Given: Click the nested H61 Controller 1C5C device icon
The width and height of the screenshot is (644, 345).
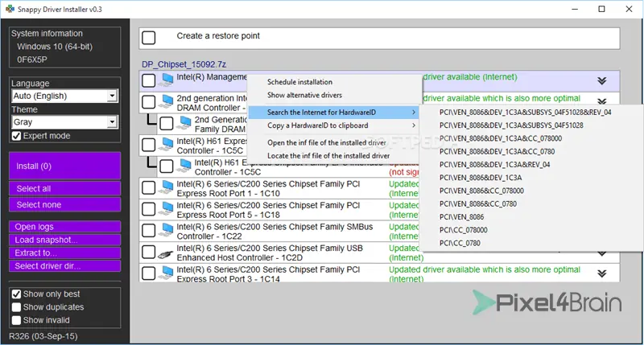Looking at the screenshot, I should coord(184,166).
